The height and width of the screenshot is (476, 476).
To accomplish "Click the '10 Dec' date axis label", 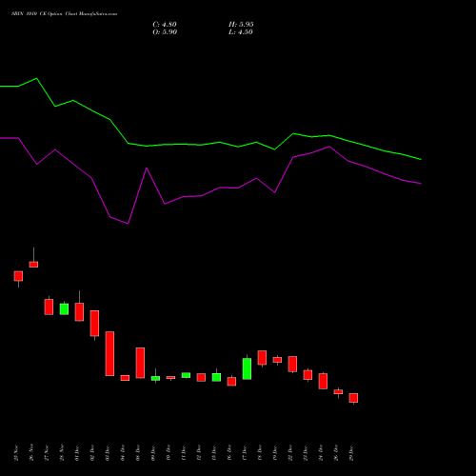I will (169, 453).
